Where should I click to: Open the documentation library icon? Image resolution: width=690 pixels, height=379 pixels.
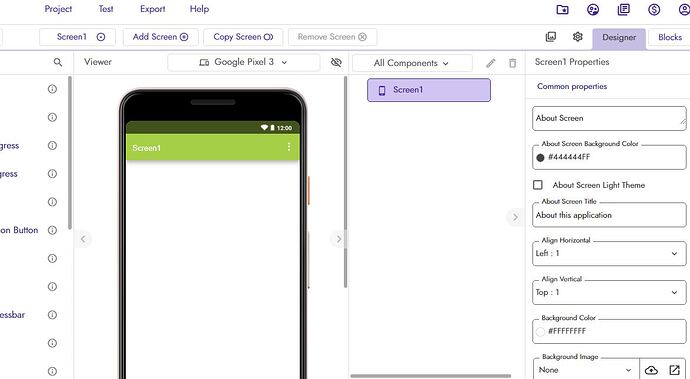point(624,9)
